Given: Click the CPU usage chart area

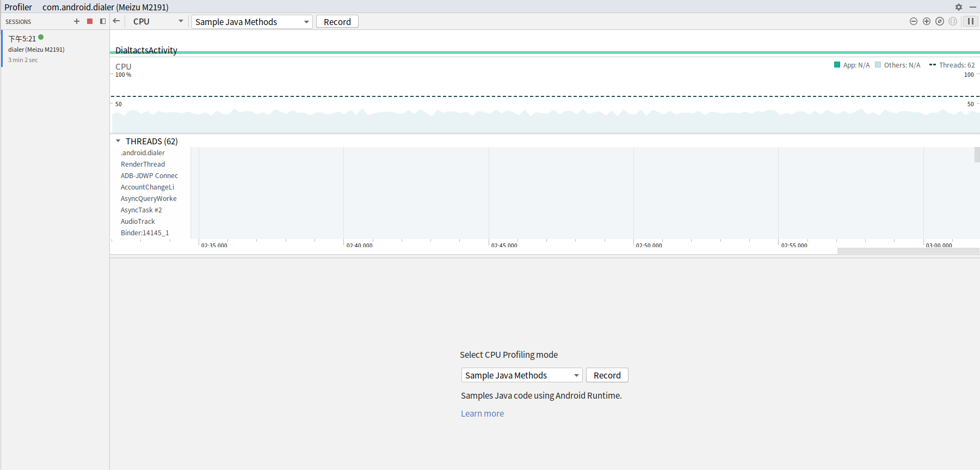Looking at the screenshot, I should [x=545, y=95].
